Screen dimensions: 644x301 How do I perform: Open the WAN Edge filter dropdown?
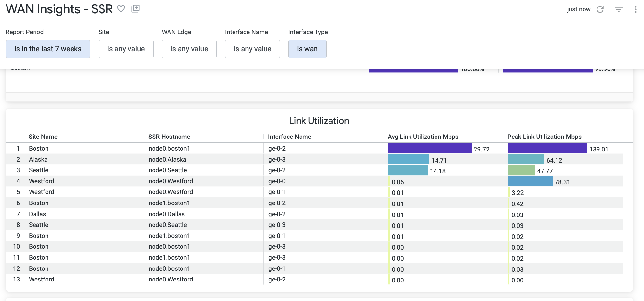(189, 49)
